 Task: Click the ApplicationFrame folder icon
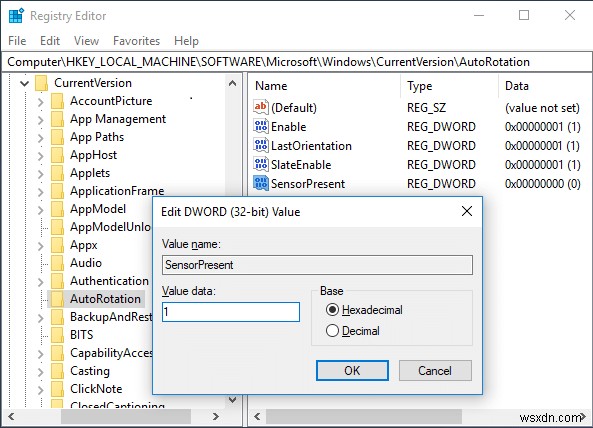(57, 191)
